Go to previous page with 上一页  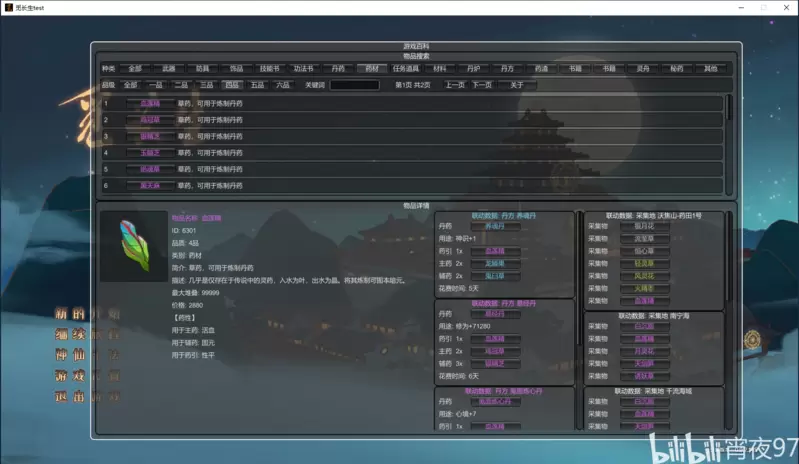tap(455, 85)
